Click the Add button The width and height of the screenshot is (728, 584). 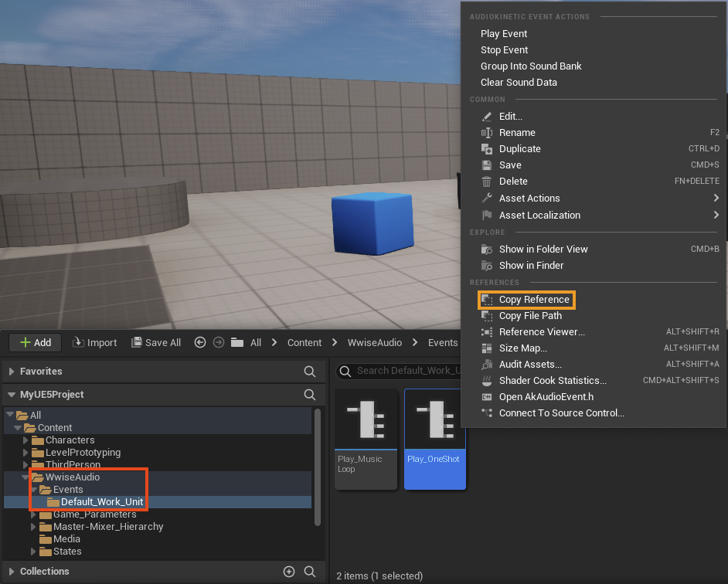click(x=36, y=343)
